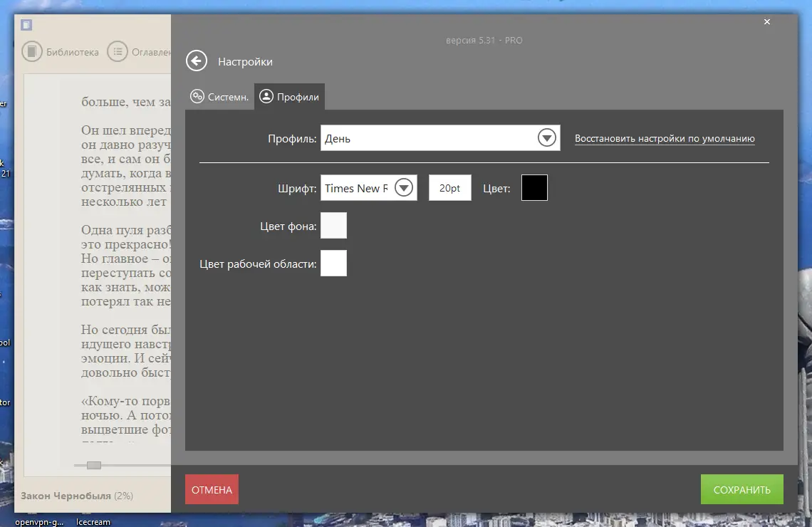Viewport: 812px width, 527px height.
Task: Open the Цвет рабочей области swatch
Action: pos(333,263)
